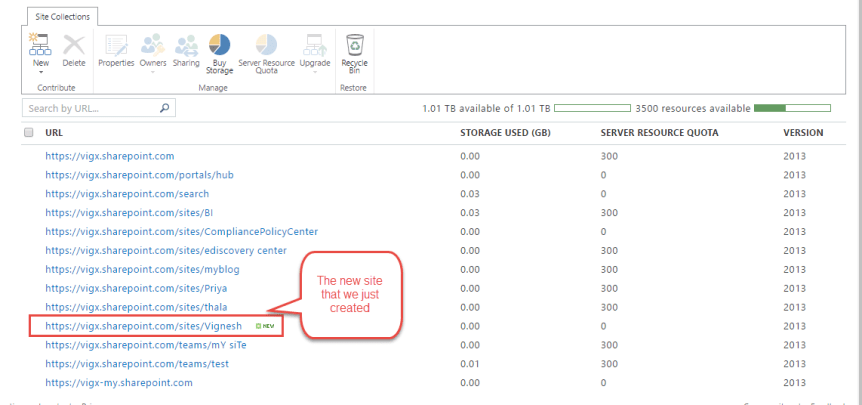
Task: Open the sites/CompliancePolicyCenter link
Action: [181, 232]
